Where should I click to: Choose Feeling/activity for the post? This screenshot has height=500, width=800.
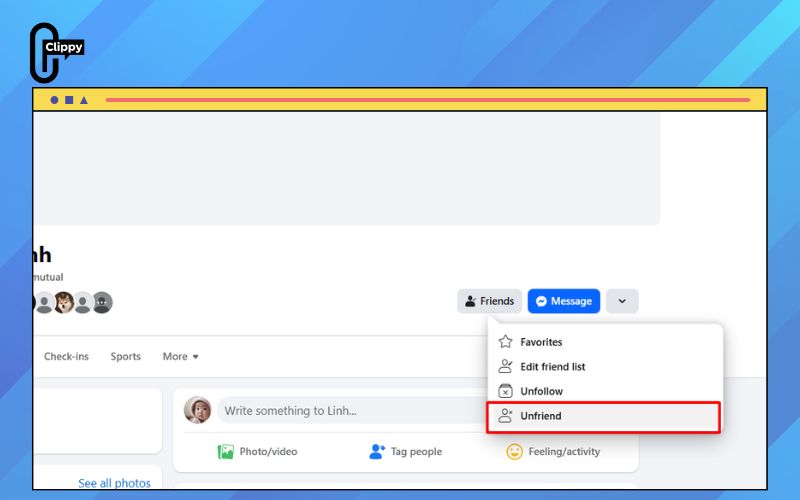tap(553, 452)
